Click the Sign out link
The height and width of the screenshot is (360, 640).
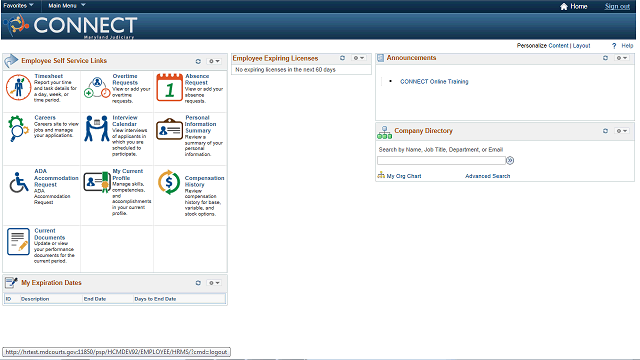617,6
